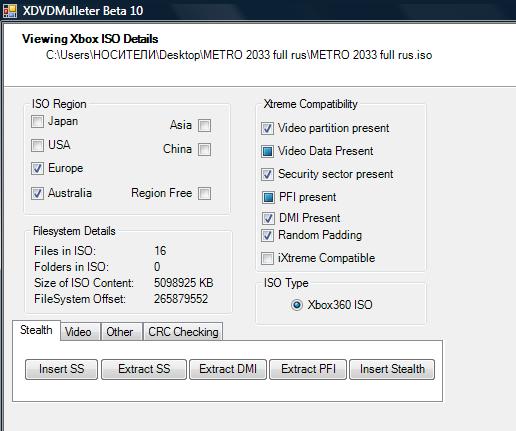Click the XDVDMulleter app icon in title bar
516x431 pixels.
click(x=10, y=11)
